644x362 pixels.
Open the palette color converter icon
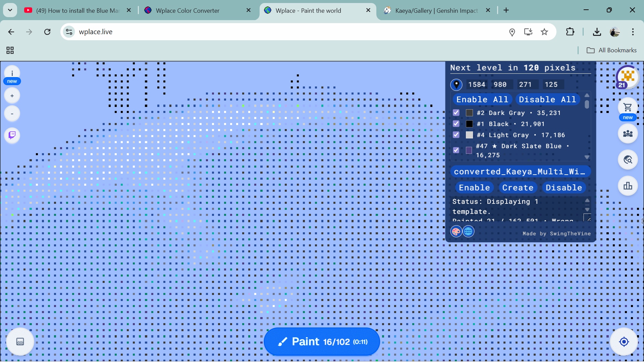click(456, 231)
